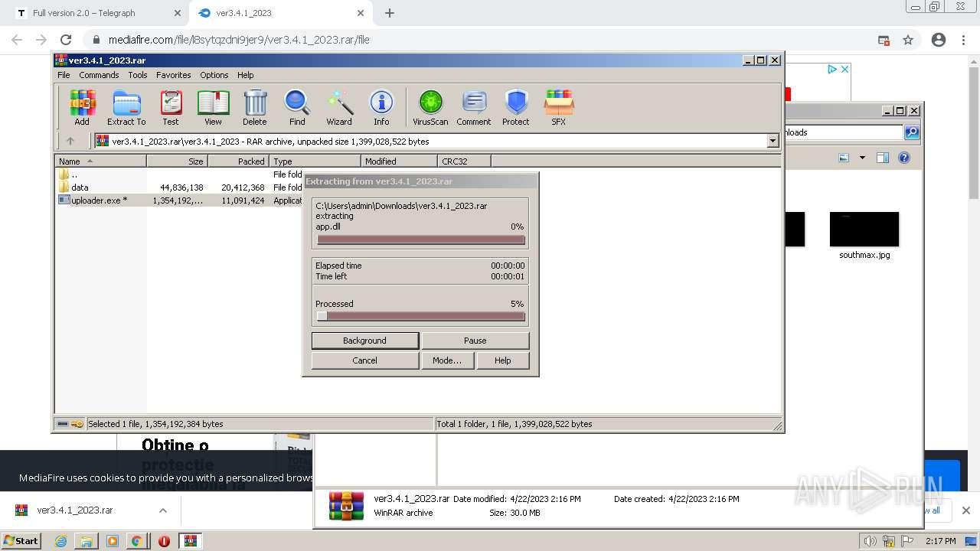Screen dimensions: 980x551
Task: Open the Comment tool
Action: (474, 107)
